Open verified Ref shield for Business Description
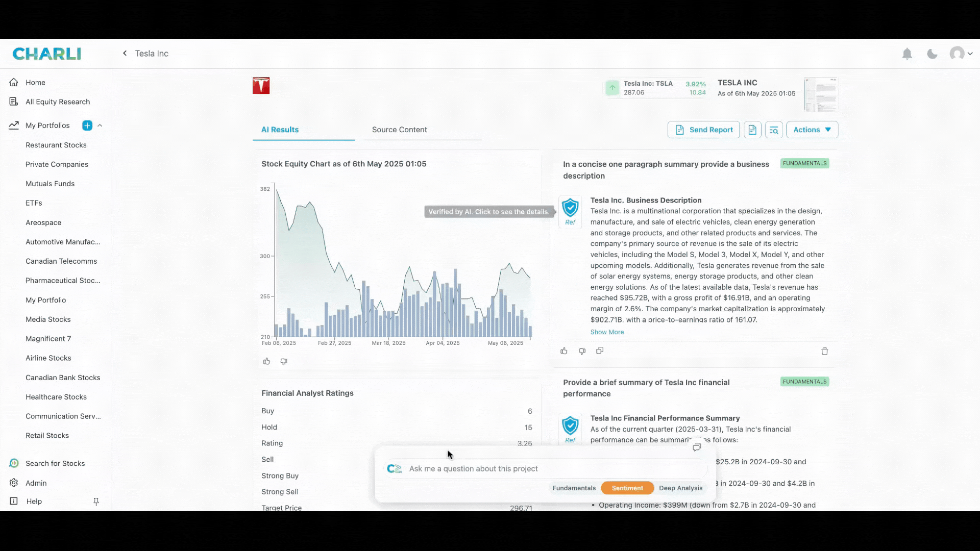This screenshot has height=551, width=980. click(x=570, y=211)
